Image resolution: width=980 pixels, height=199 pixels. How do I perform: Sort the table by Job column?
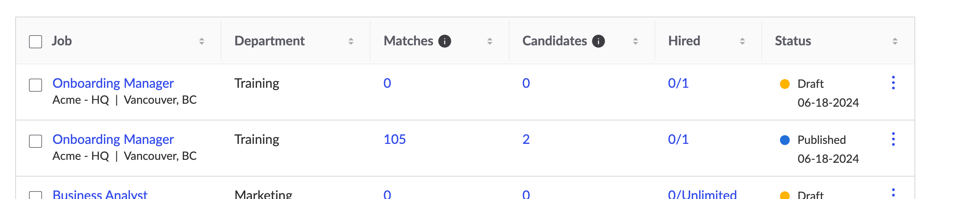(x=202, y=41)
